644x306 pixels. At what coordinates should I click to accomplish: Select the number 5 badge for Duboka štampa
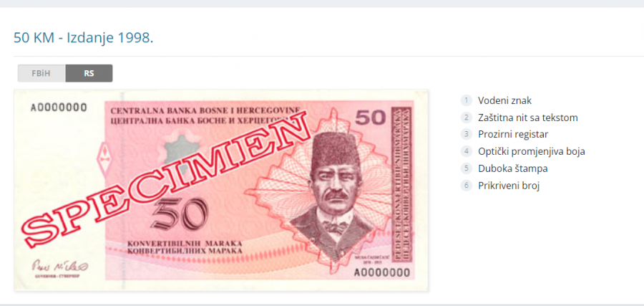tap(466, 168)
